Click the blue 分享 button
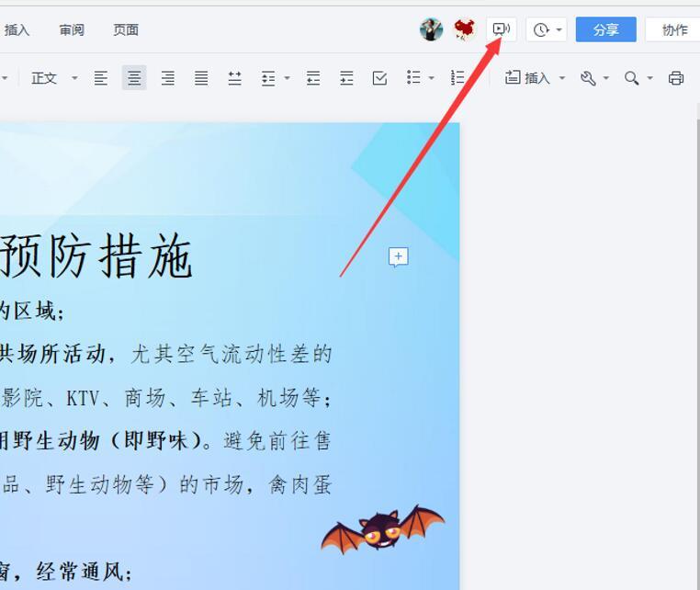700x590 pixels. coord(605,29)
